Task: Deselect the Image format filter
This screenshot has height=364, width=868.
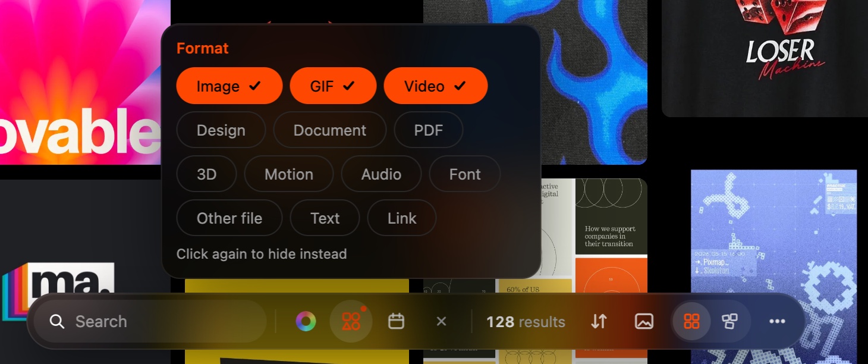Action: coord(229,86)
